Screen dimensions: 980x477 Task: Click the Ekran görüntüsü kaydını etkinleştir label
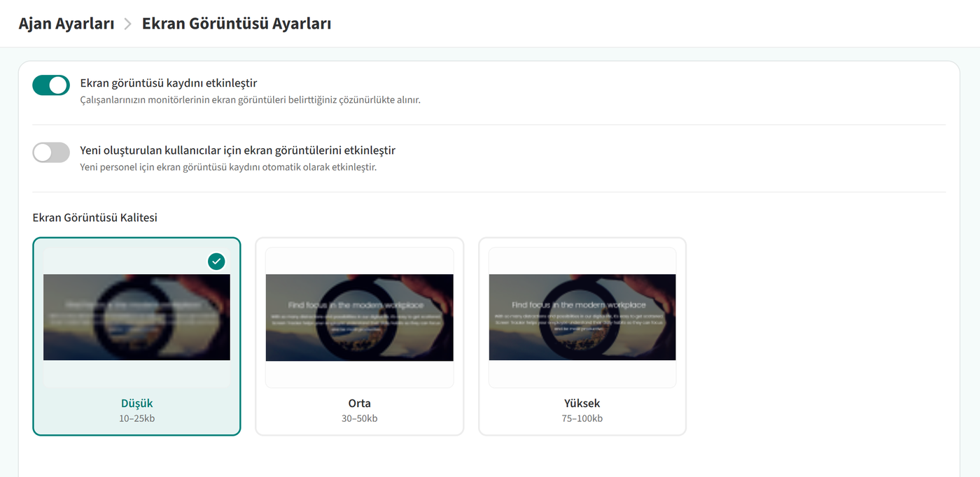click(169, 83)
